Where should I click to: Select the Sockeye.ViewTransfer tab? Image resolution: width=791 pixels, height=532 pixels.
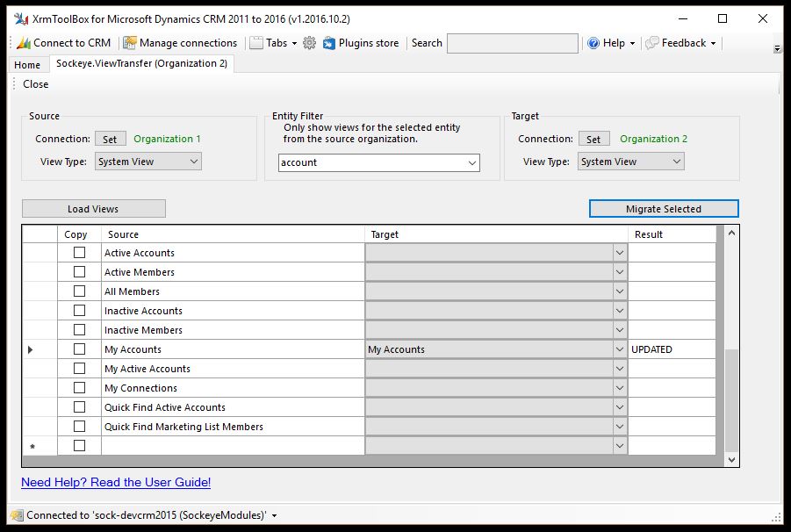(x=141, y=63)
